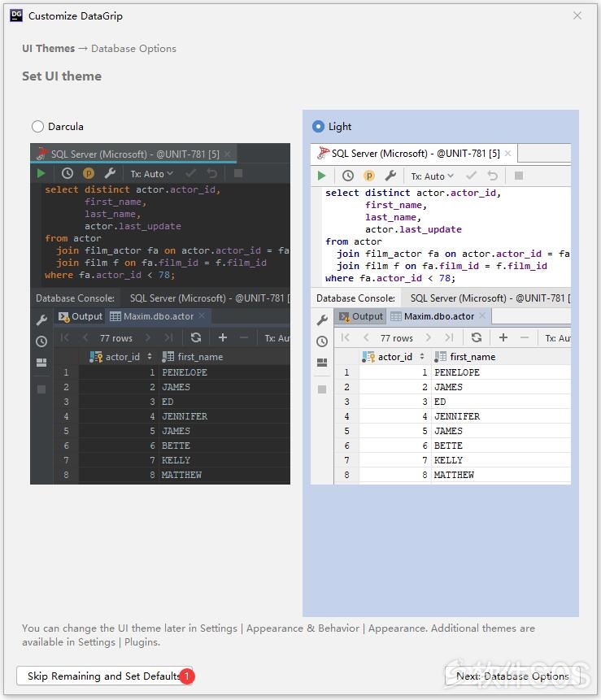This screenshot has height=700, width=601.
Task: Click the green Run icon in Darcula preview
Action: (41, 173)
